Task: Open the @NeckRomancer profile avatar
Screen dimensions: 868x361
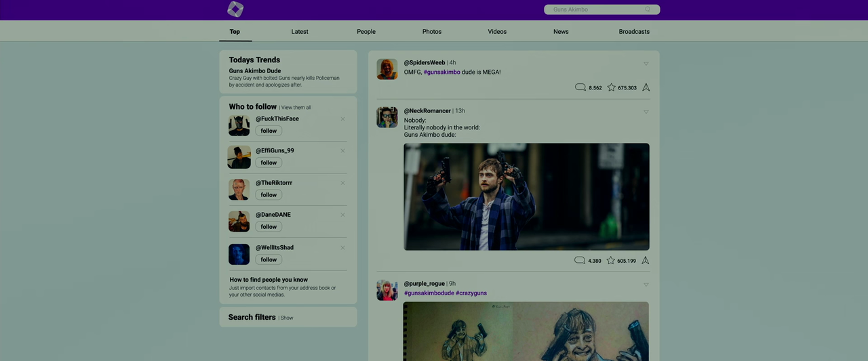Action: [387, 117]
